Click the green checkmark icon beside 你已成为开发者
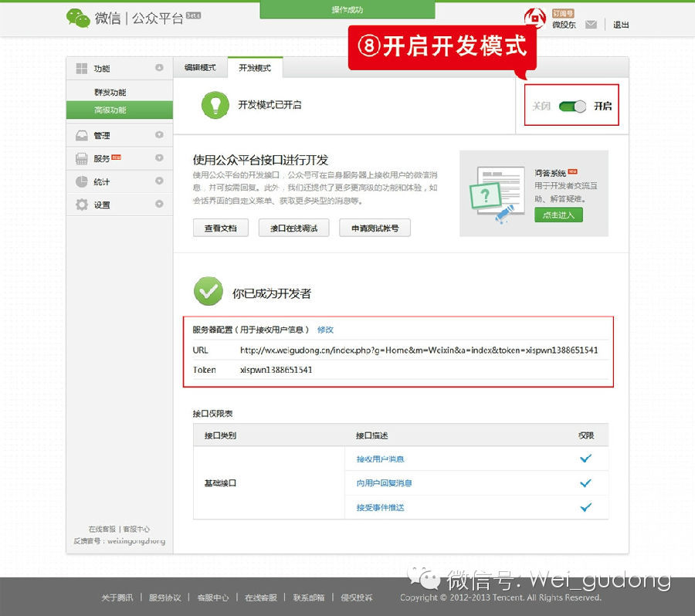This screenshot has height=616, width=695. pyautogui.click(x=208, y=292)
